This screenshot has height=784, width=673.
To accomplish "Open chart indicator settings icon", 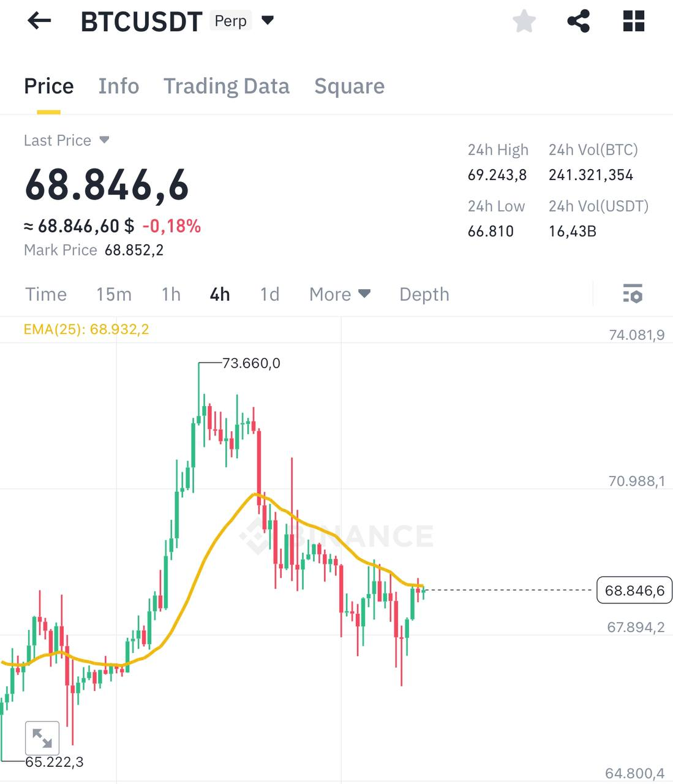I will (x=633, y=294).
